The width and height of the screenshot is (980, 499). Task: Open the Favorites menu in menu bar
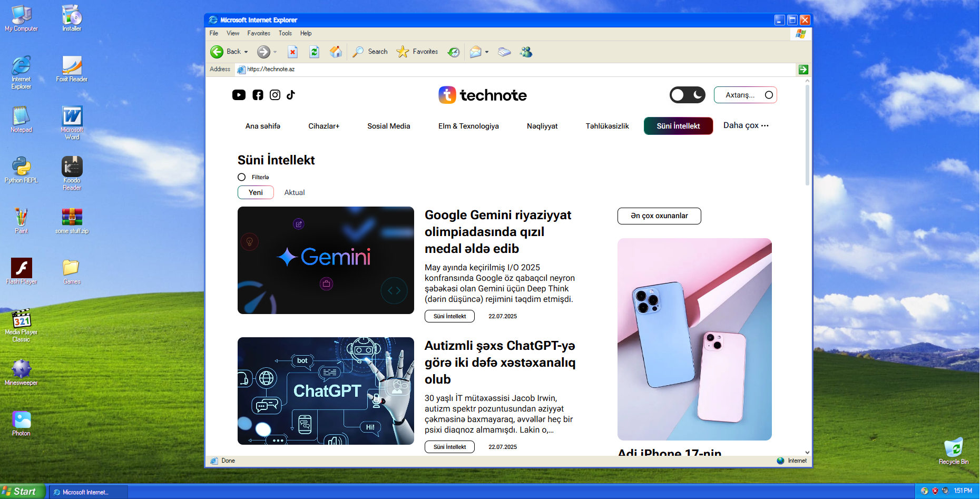[x=259, y=33]
